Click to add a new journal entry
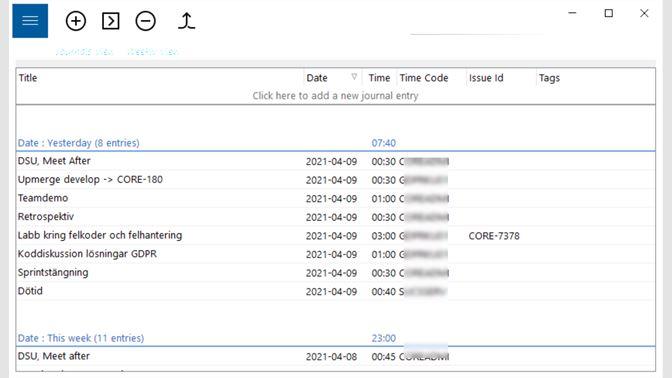 click(336, 96)
